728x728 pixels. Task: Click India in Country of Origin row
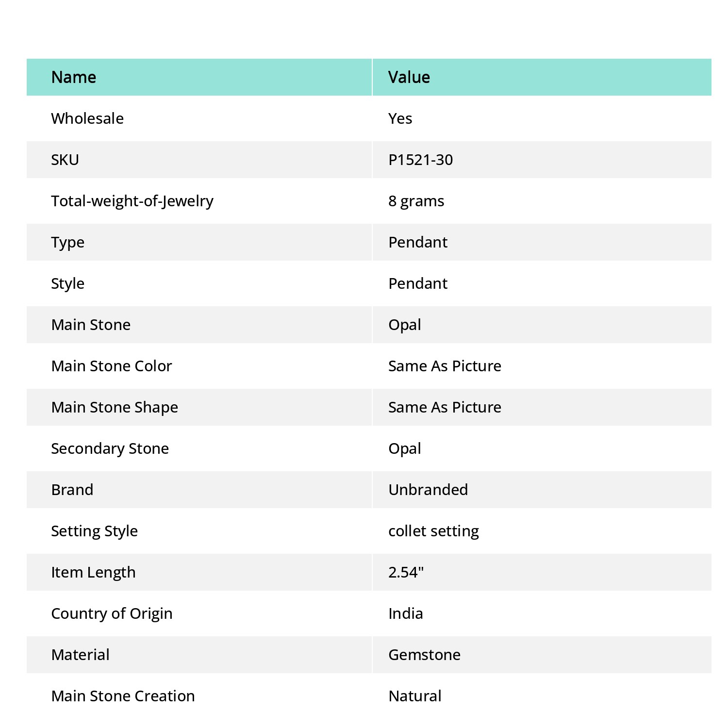[406, 613]
